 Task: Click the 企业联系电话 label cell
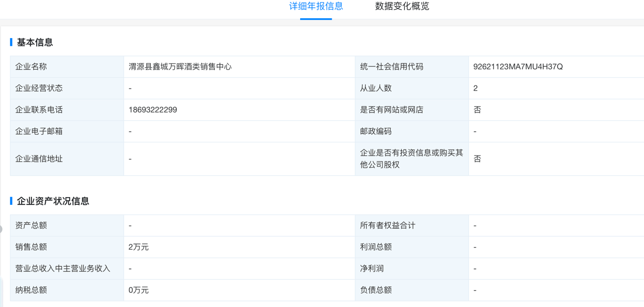tap(67, 110)
